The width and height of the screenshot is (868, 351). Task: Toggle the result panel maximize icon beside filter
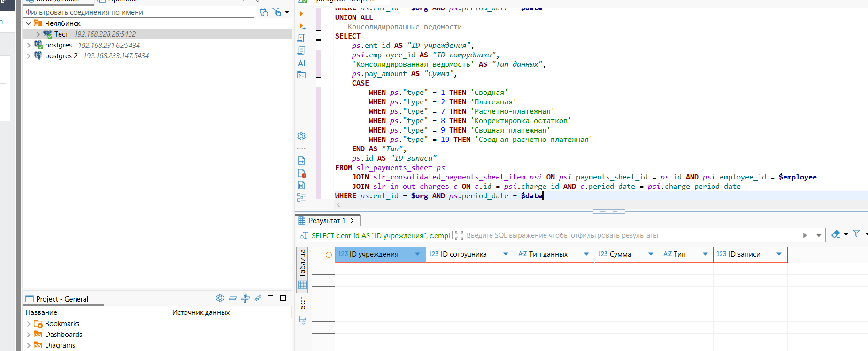tap(459, 235)
